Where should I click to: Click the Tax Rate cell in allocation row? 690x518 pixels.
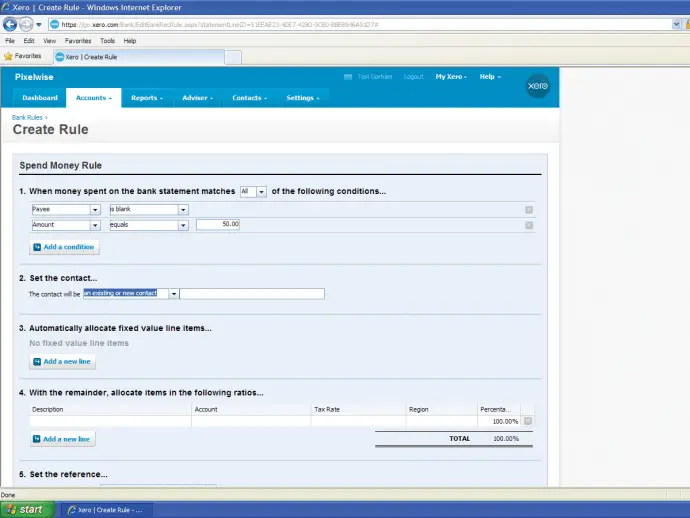point(358,421)
